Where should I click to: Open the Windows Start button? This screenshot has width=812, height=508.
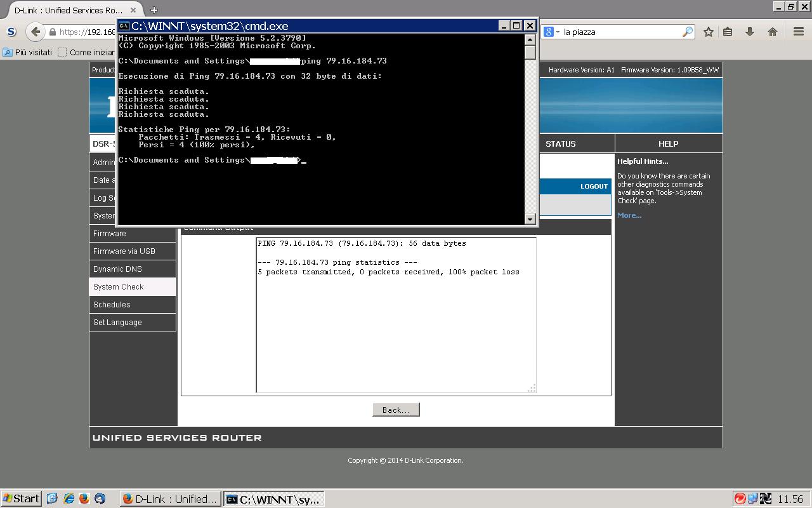pos(21,498)
